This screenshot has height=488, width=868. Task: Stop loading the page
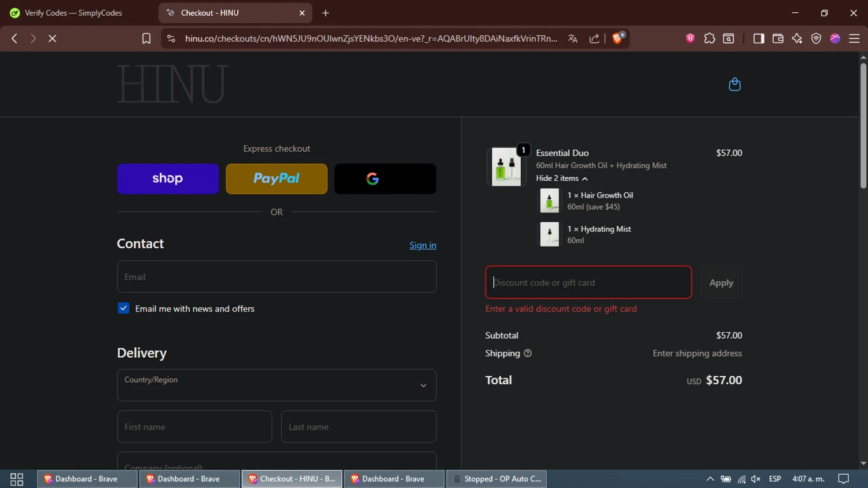[x=52, y=38]
